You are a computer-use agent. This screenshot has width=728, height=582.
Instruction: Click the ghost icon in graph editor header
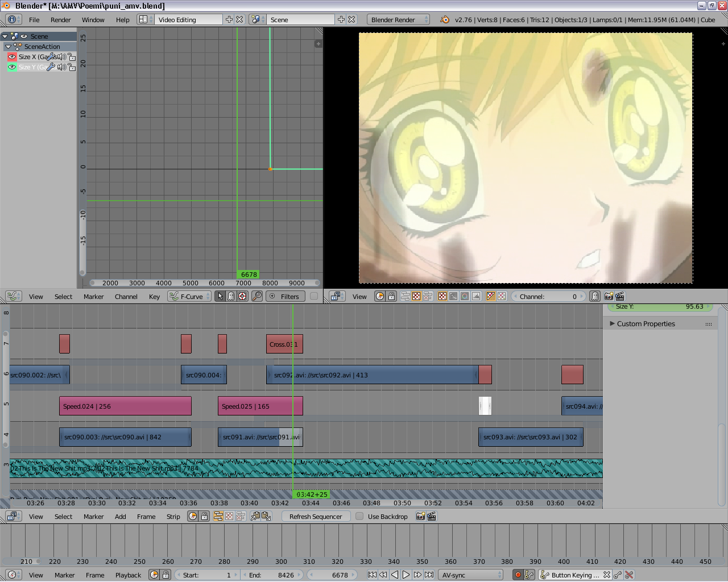[231, 296]
